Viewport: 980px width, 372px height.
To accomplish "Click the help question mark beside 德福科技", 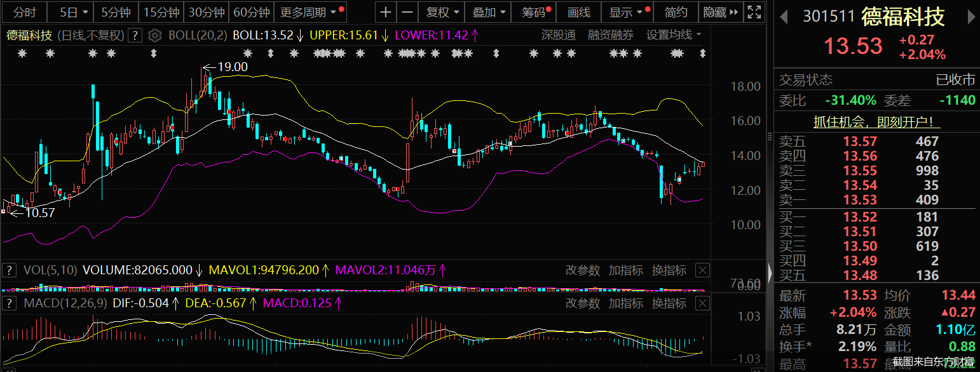I will click(135, 36).
